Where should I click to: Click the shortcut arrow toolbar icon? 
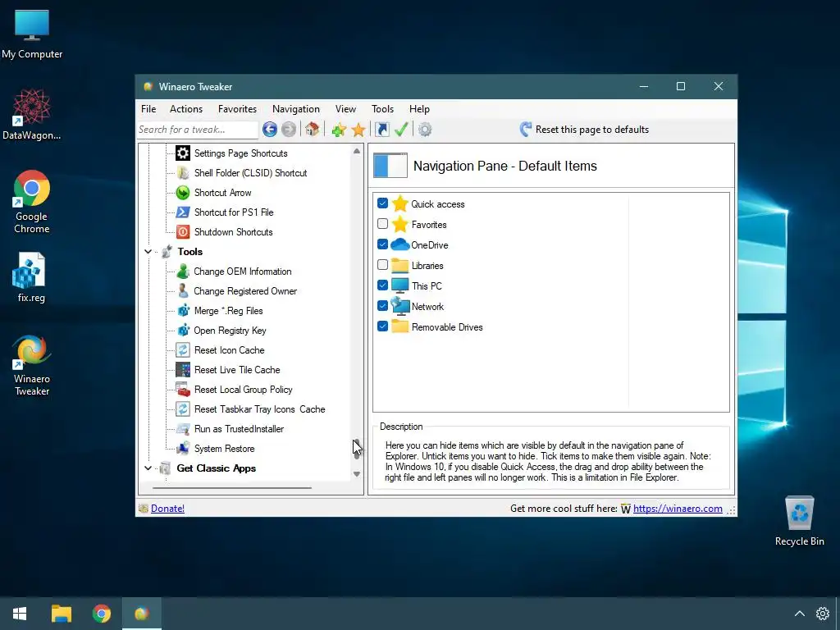tap(382, 129)
